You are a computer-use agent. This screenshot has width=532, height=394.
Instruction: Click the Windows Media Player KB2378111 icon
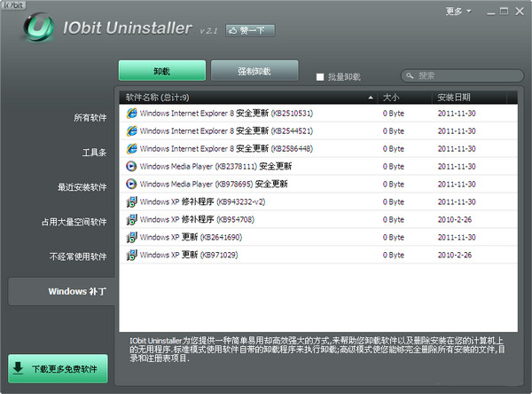click(132, 166)
